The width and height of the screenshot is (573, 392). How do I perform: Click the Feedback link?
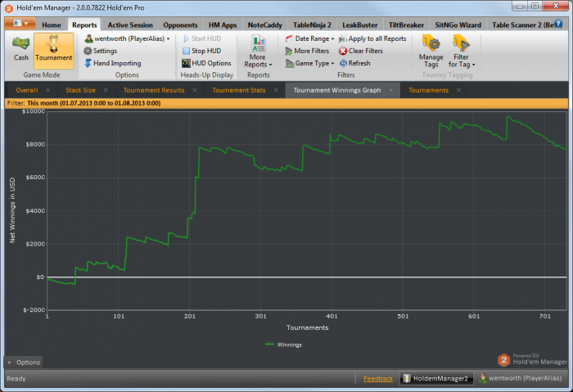pyautogui.click(x=378, y=379)
